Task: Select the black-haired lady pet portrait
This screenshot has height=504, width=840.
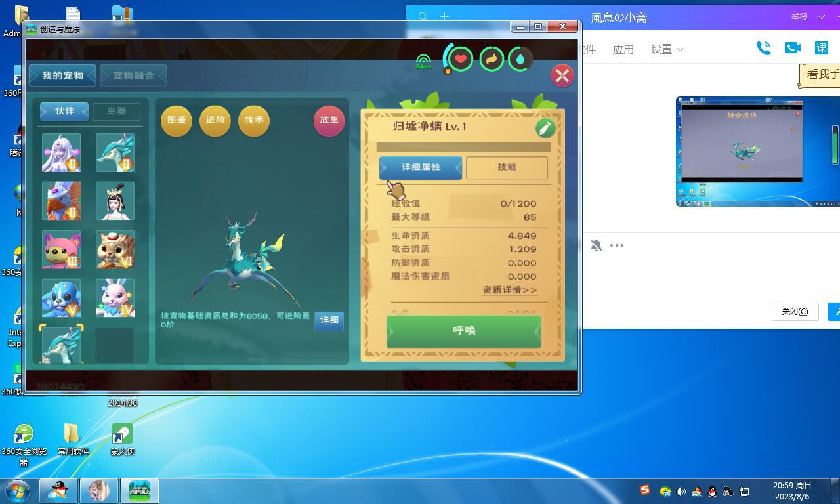Action: (115, 201)
